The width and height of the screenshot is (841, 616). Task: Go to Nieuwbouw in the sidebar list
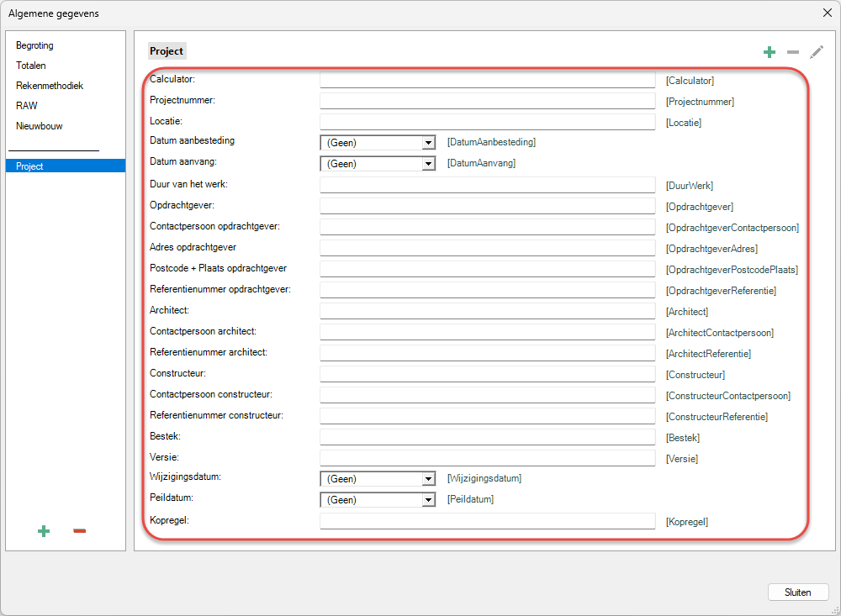point(40,126)
